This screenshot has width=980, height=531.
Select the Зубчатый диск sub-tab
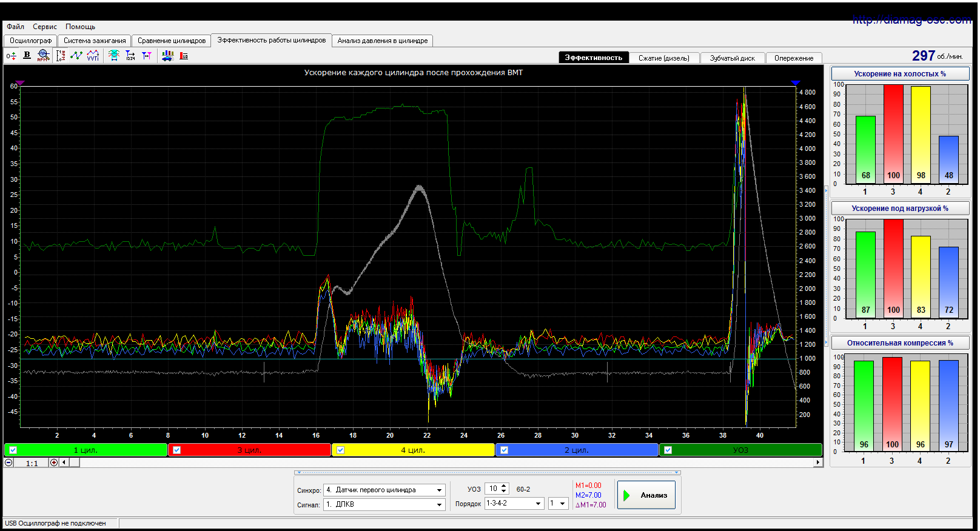click(733, 58)
